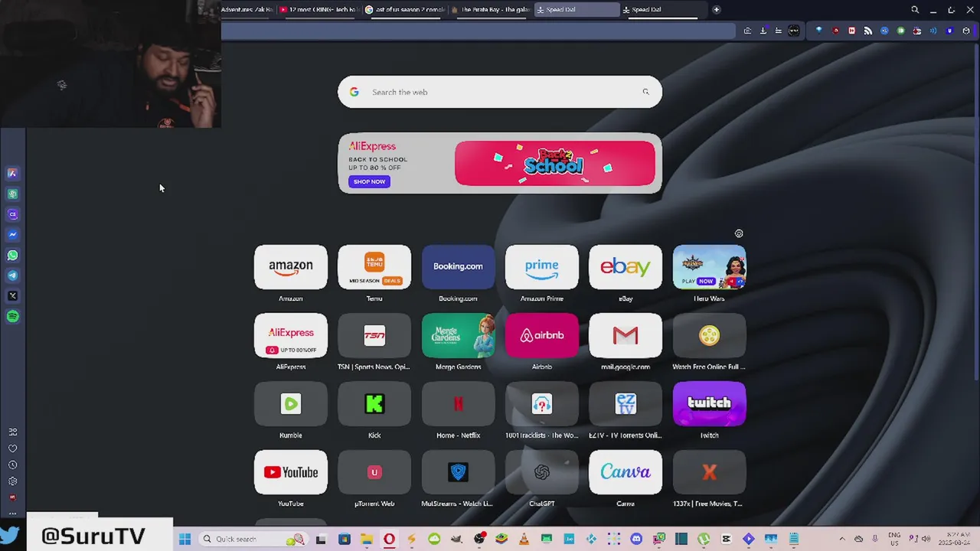Open sidebar settings gear

[x=12, y=481]
